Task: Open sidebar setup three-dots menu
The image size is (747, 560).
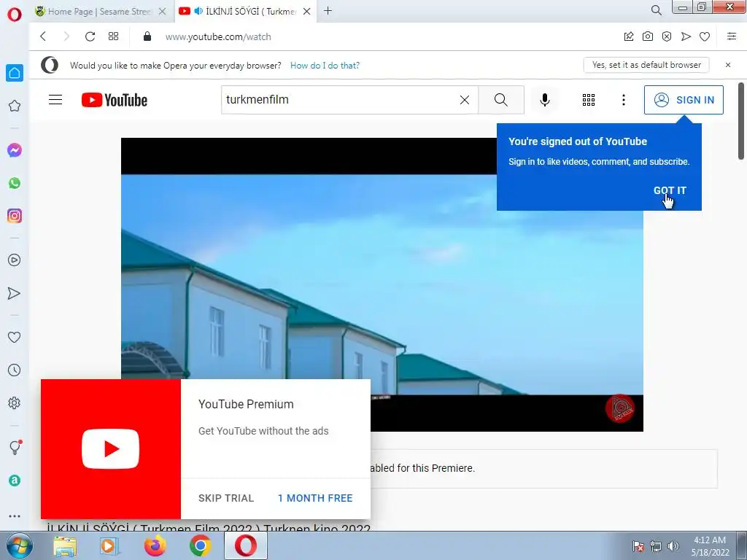Action: [x=15, y=516]
